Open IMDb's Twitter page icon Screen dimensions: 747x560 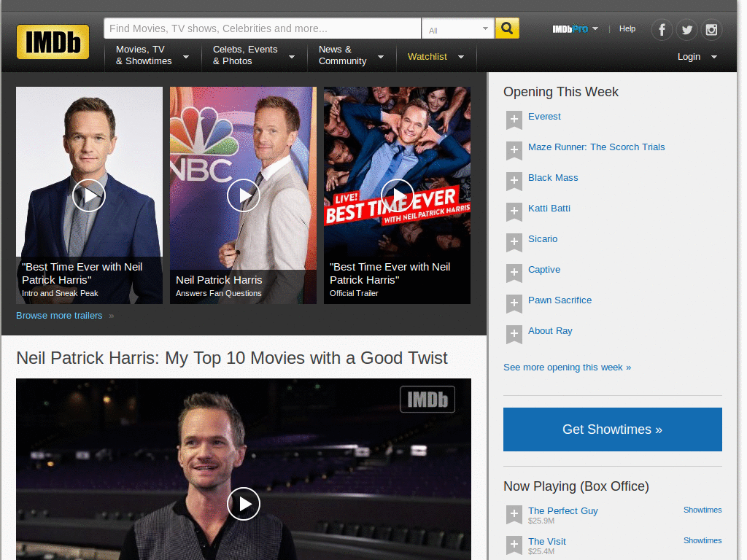point(686,29)
